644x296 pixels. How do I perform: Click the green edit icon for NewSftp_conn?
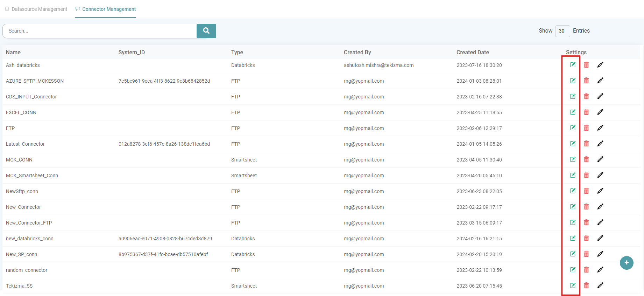point(573,191)
